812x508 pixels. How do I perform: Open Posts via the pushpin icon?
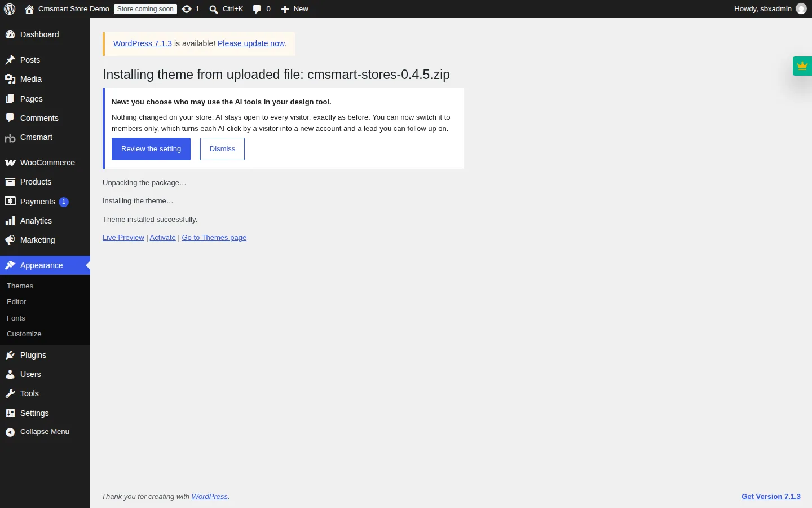10,60
